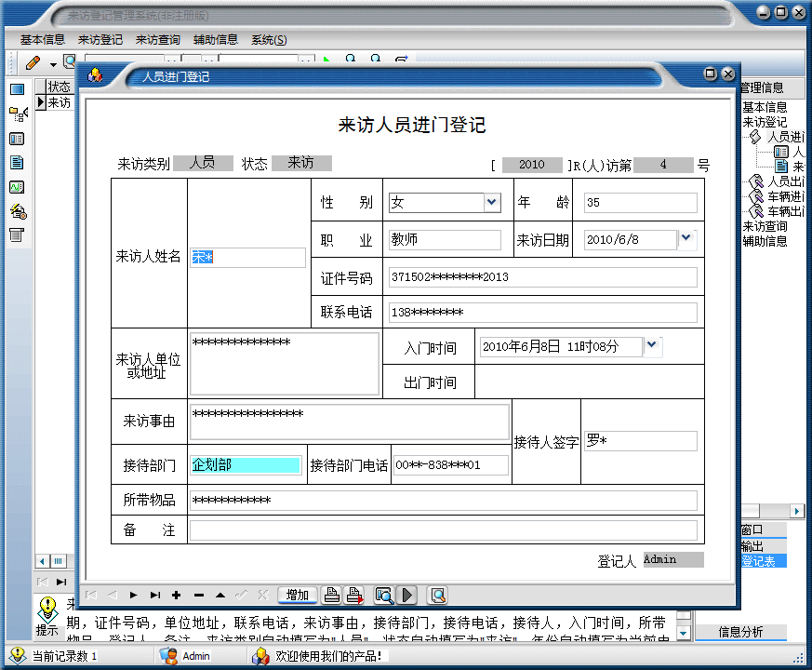The width and height of the screenshot is (812, 670).
Task: Click 来访查询 in right panel tree
Action: (765, 226)
